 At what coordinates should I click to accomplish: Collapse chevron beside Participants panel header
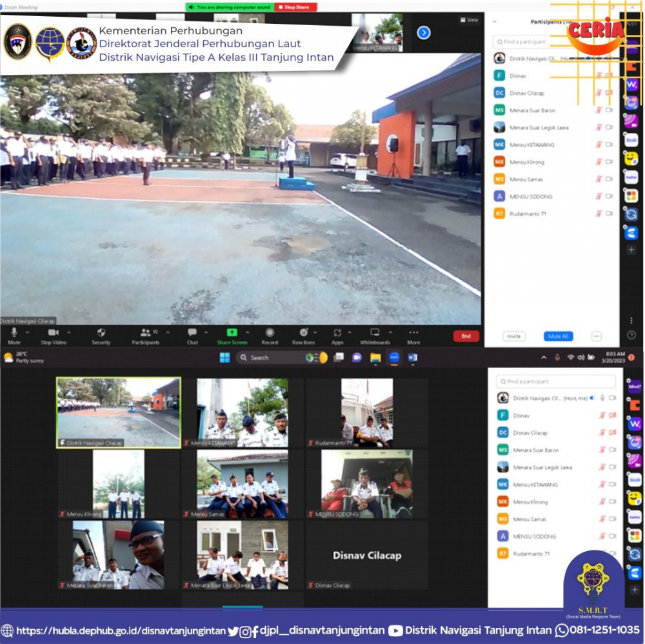tap(495, 21)
